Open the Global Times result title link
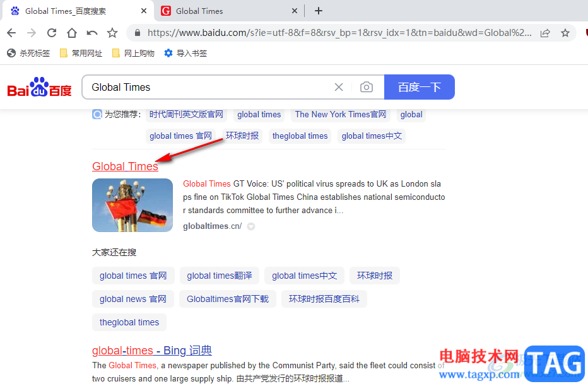 [126, 166]
